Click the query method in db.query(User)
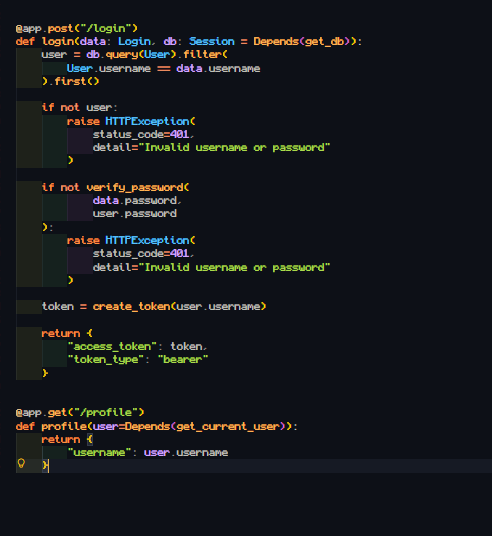Viewport: 492px width, 536px height. (122, 55)
